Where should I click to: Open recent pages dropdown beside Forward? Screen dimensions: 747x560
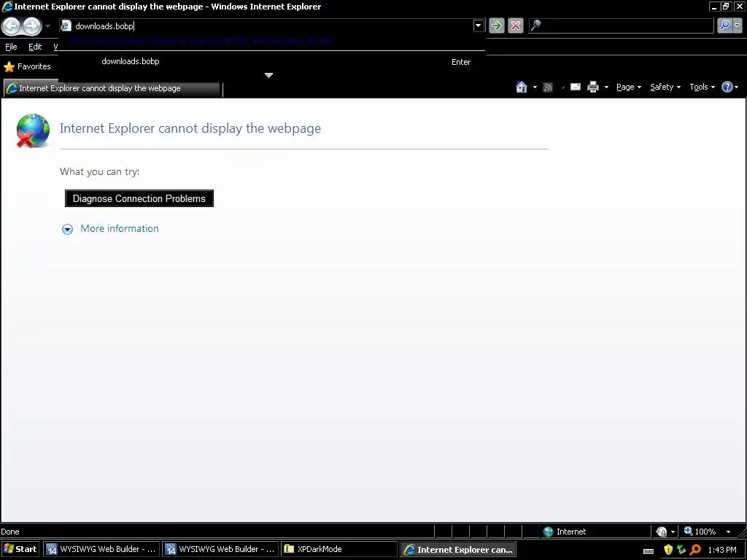point(47,26)
